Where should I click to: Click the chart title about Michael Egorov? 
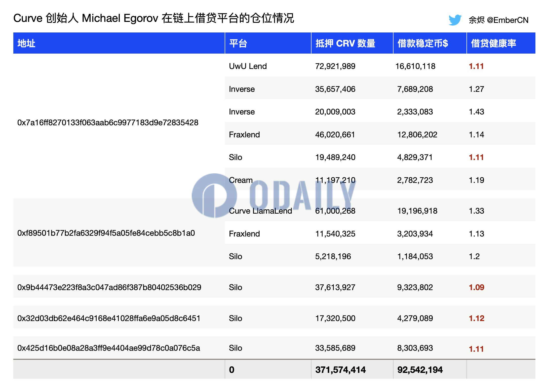pos(153,18)
